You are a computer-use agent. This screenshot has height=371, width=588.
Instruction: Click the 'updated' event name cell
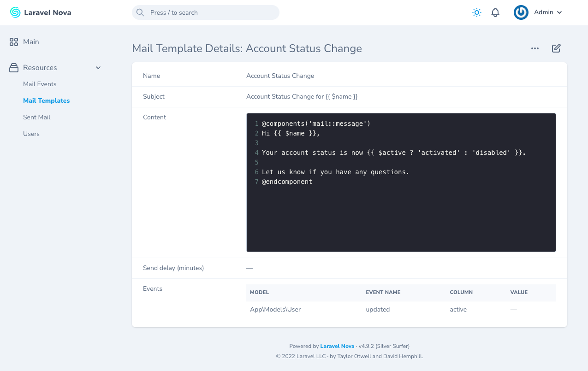click(x=378, y=310)
